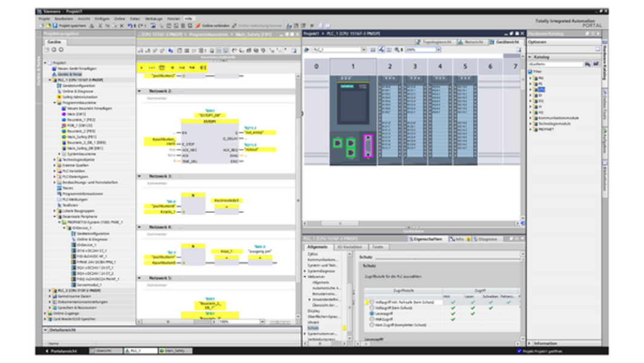Image resolution: width=644 pixels, height=363 pixels.
Task: Open the Extras menu
Action: click(x=135, y=19)
